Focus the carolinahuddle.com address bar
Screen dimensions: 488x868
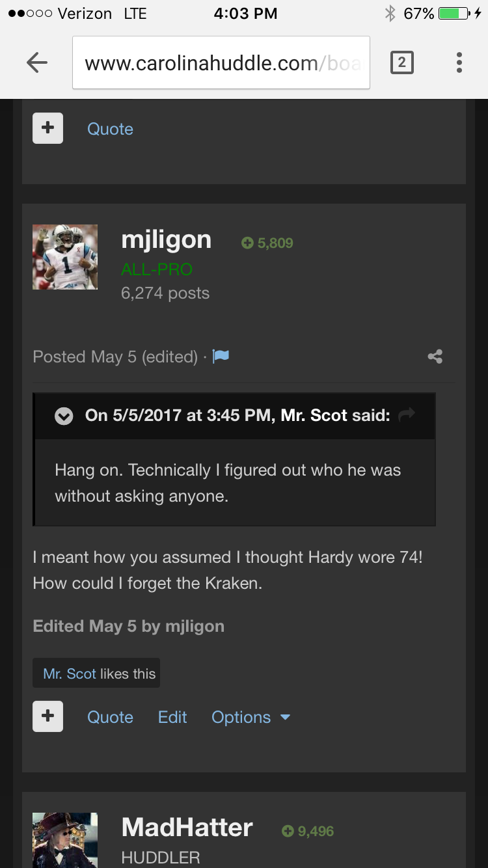[221, 62]
